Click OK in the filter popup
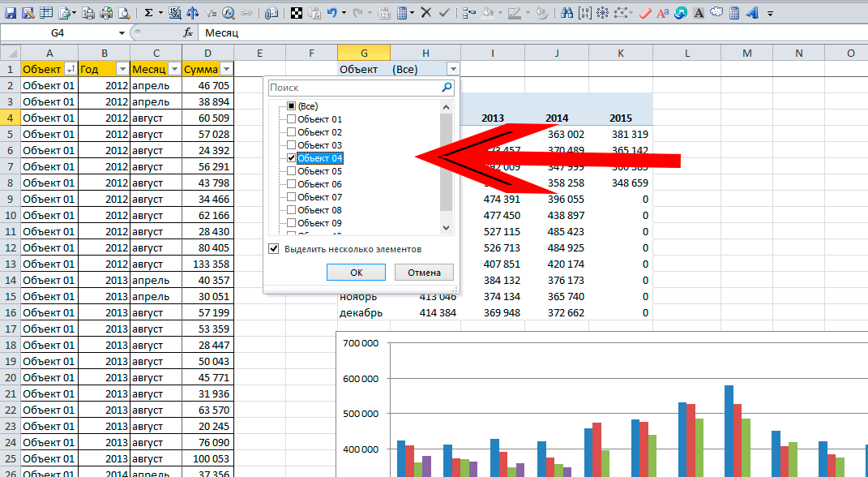The width and height of the screenshot is (868, 477). coord(356,272)
